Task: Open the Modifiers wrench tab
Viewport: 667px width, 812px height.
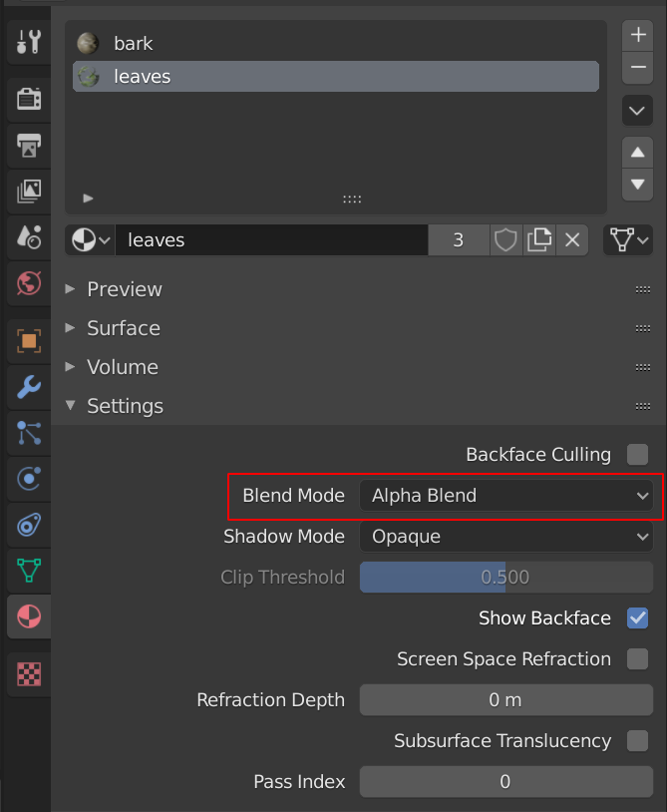Action: 29,387
